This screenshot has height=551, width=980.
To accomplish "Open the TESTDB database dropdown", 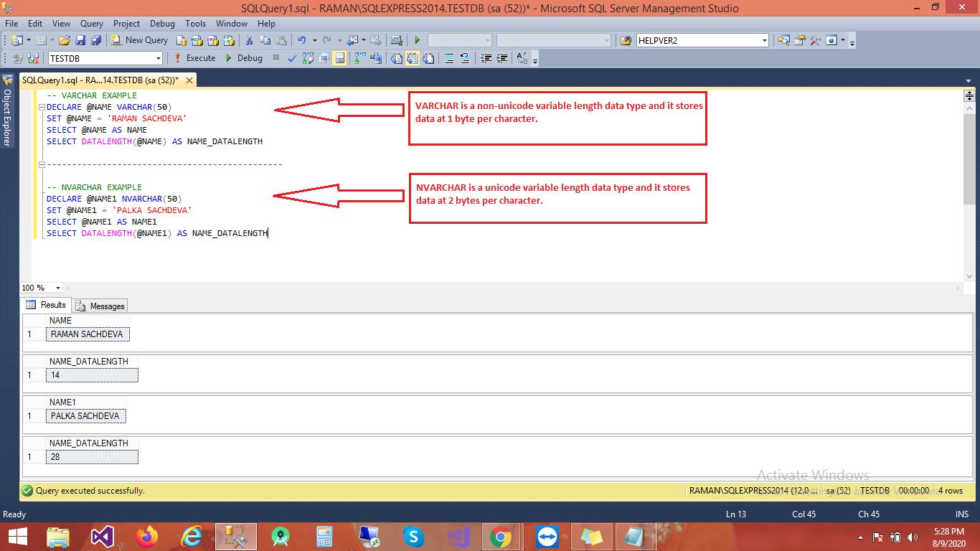I will [x=159, y=58].
